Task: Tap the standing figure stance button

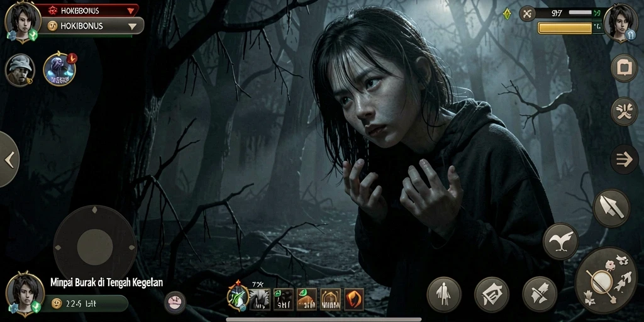Action: [x=444, y=294]
